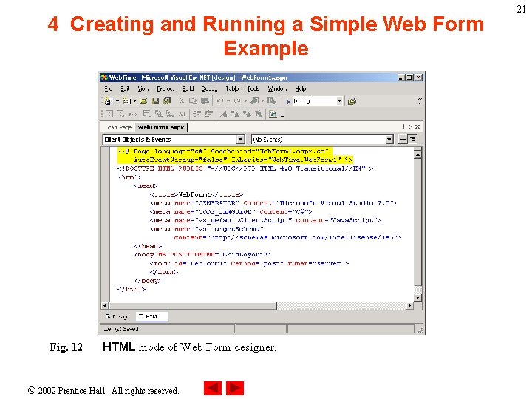532x399 pixels.
Task: Click the Undo arrow icon
Action: click(x=220, y=100)
